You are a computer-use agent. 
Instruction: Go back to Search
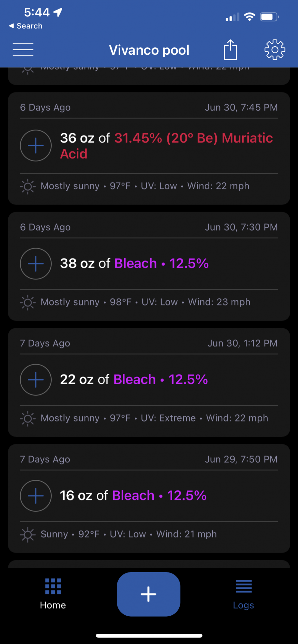pyautogui.click(x=25, y=26)
